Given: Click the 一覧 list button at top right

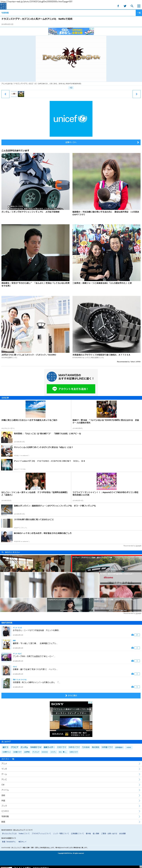Looking at the screenshot, I should (139, 13).
